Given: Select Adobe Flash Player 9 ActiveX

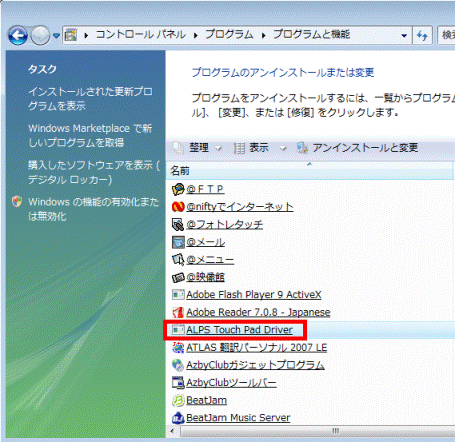Looking at the screenshot, I should pyautogui.click(x=254, y=295).
